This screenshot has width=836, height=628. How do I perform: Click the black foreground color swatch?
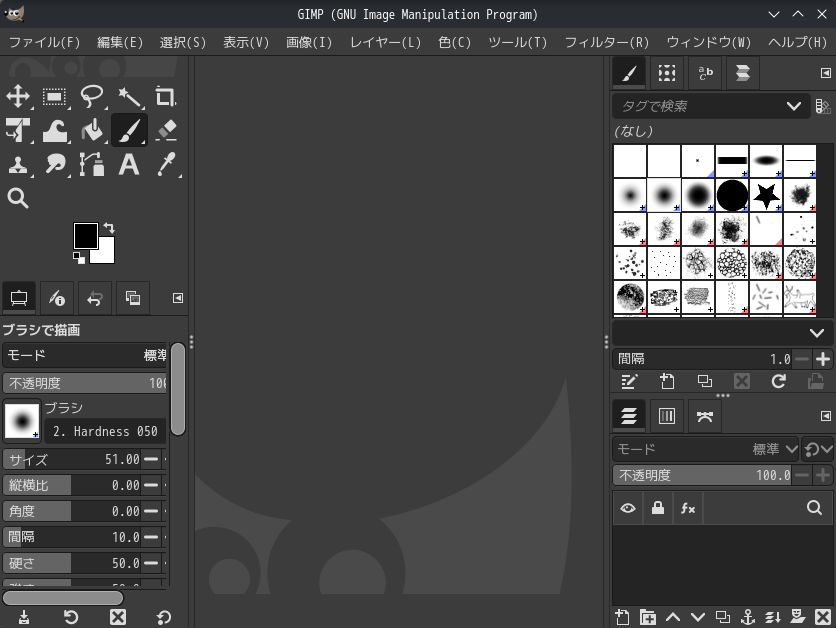pos(87,237)
